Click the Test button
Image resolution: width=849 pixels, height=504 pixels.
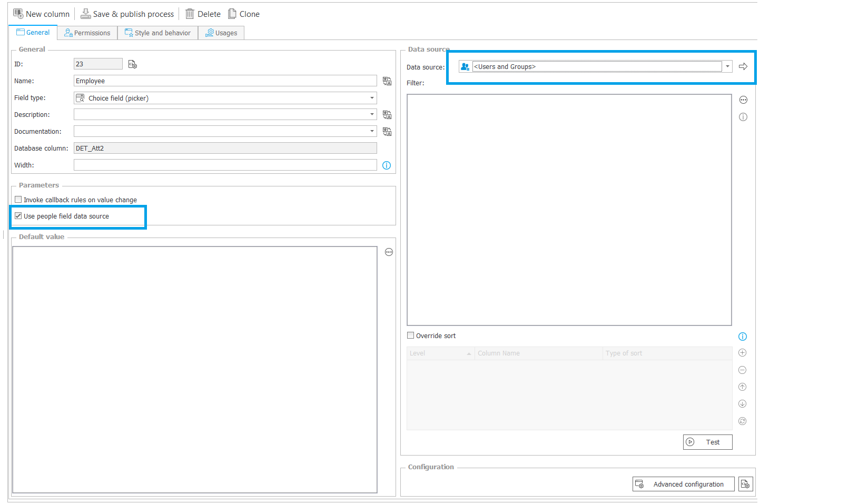coord(707,442)
